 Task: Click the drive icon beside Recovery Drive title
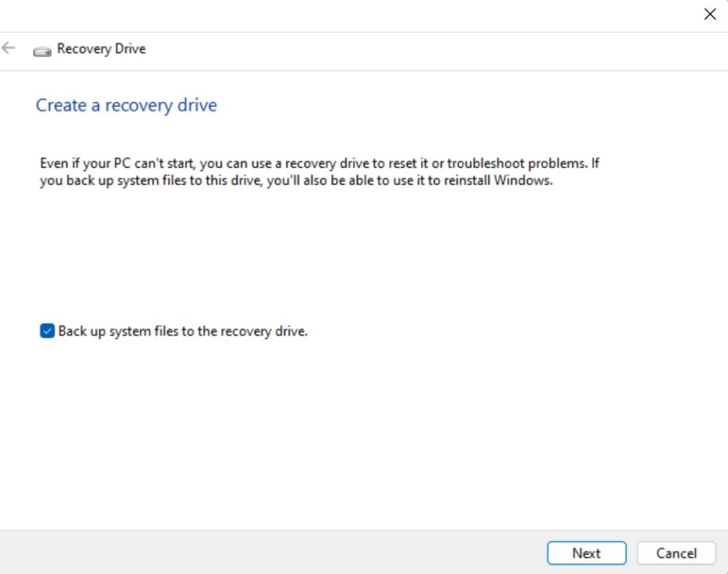click(41, 49)
